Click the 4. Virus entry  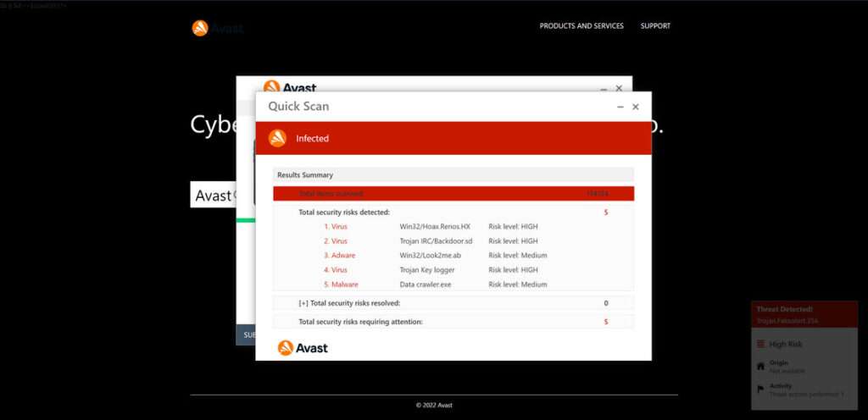click(x=336, y=269)
